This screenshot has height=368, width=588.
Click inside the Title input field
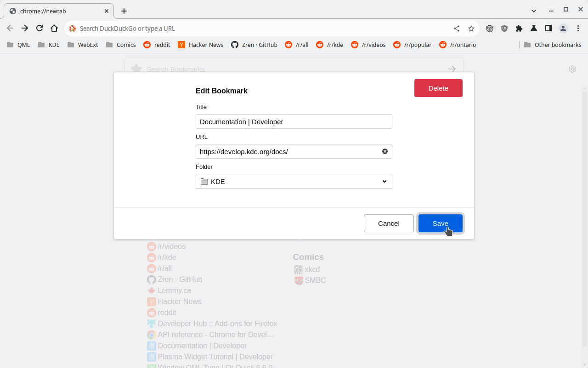tap(294, 121)
